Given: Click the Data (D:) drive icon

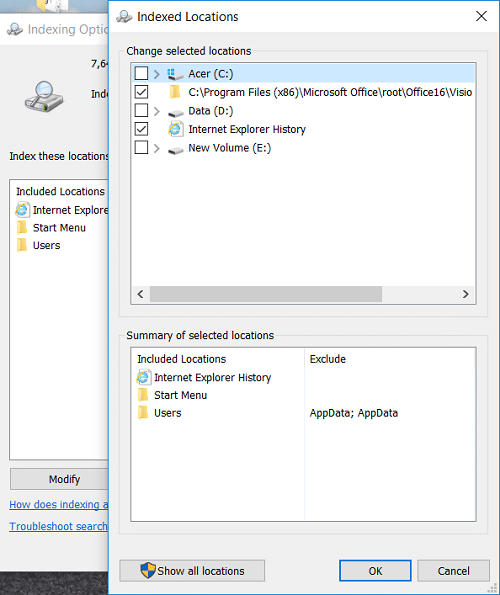Looking at the screenshot, I should click(x=175, y=112).
